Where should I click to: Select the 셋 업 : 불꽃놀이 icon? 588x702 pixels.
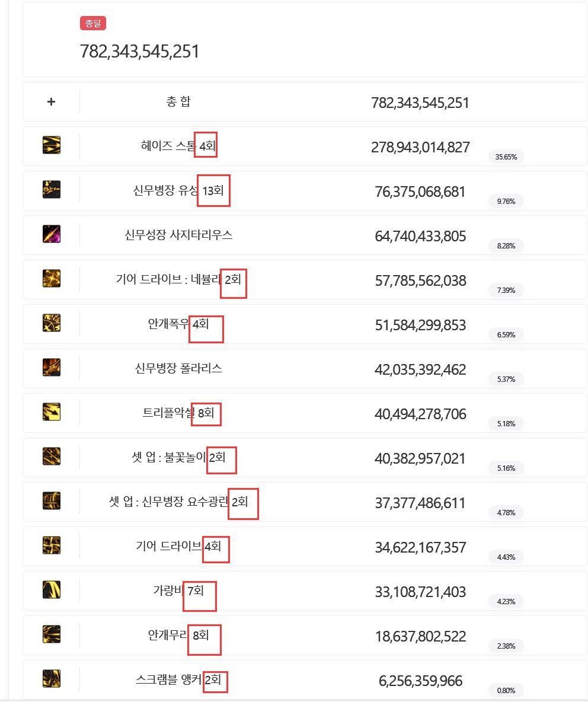[52, 457]
